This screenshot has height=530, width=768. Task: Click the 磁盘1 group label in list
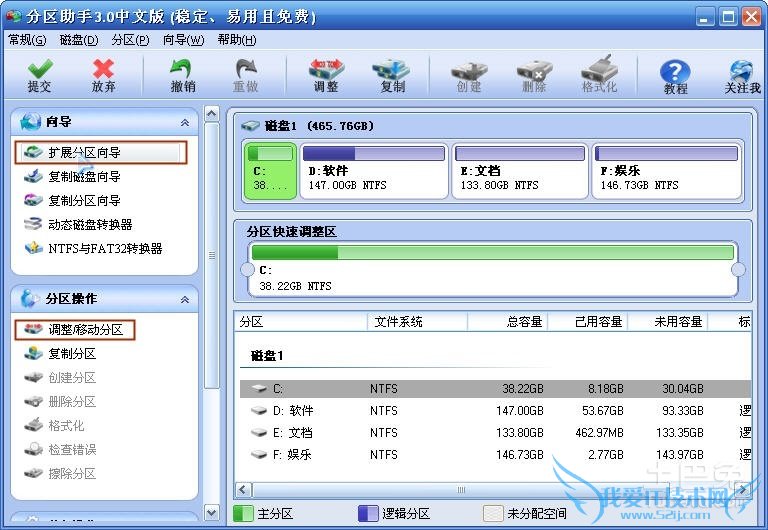267,356
